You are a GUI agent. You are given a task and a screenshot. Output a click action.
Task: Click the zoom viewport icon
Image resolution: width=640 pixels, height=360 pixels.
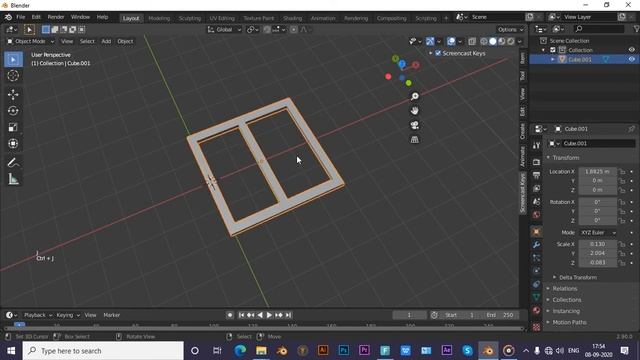coord(415,96)
